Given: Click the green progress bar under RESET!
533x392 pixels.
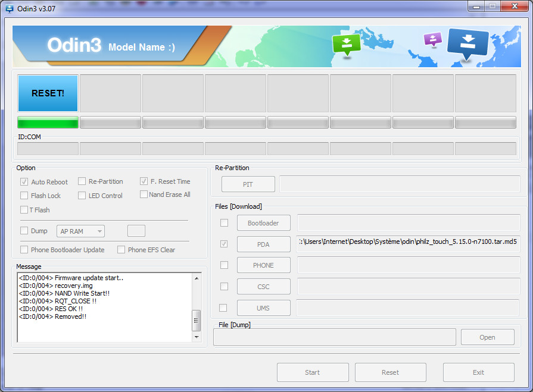Looking at the screenshot, I should point(48,122).
